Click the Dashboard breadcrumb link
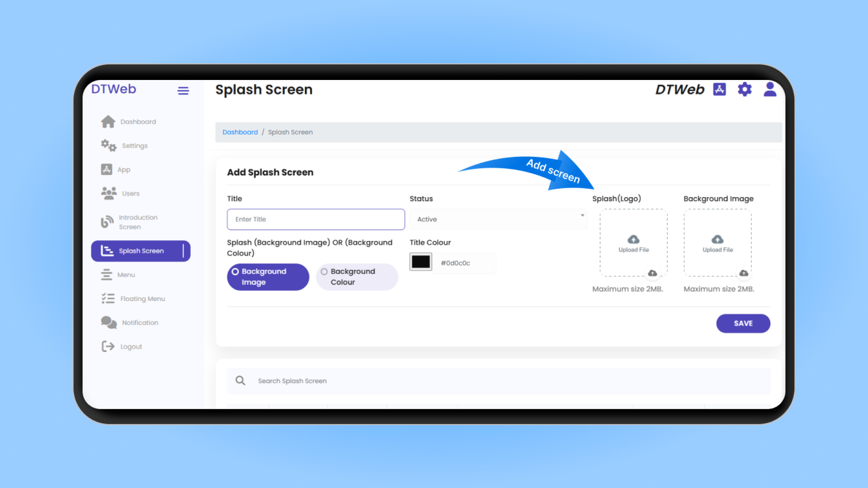 coord(240,132)
